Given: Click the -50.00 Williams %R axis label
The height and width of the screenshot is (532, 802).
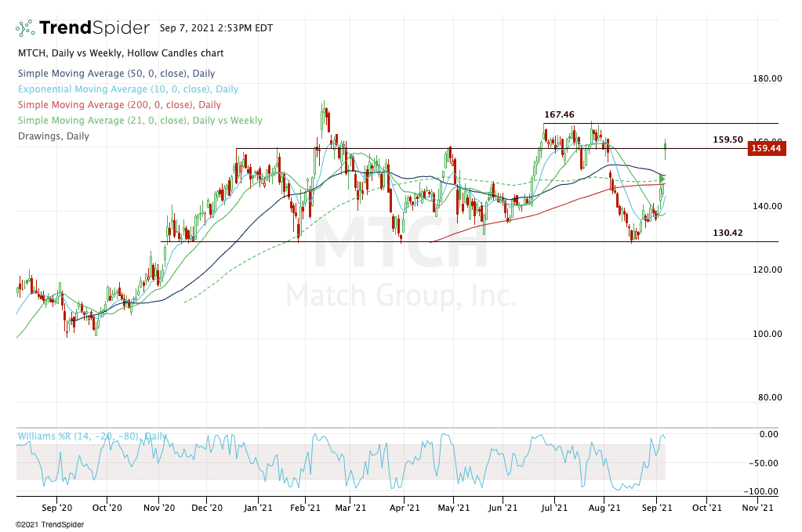Looking at the screenshot, I should 764,463.
